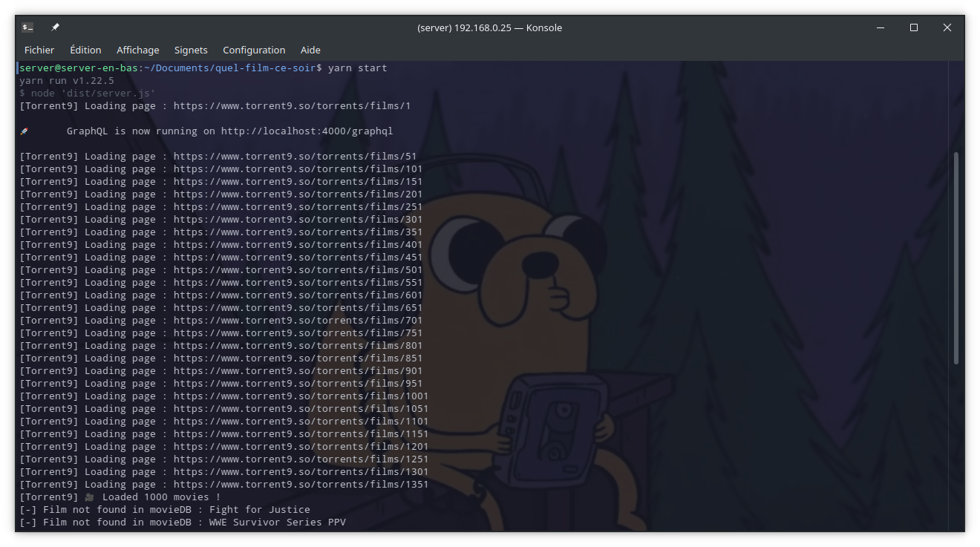This screenshot has height=547, width=980.
Task: Click the torrents/films/1 URL line
Action: 215,105
